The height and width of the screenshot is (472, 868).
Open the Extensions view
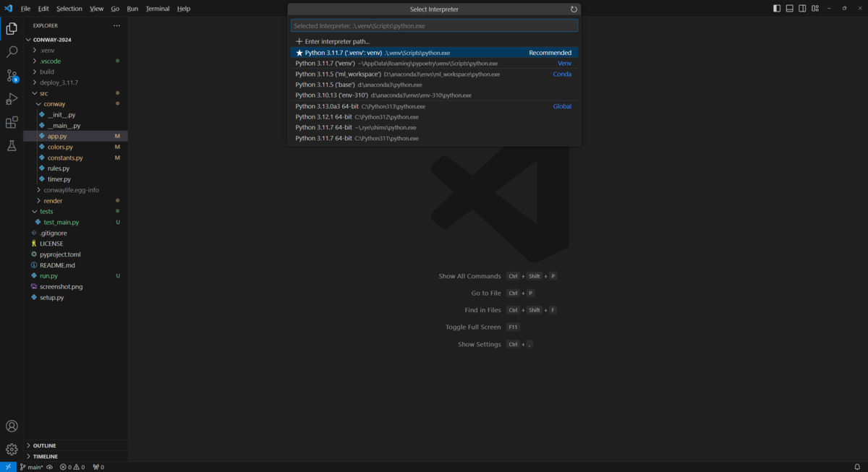[x=11, y=123]
